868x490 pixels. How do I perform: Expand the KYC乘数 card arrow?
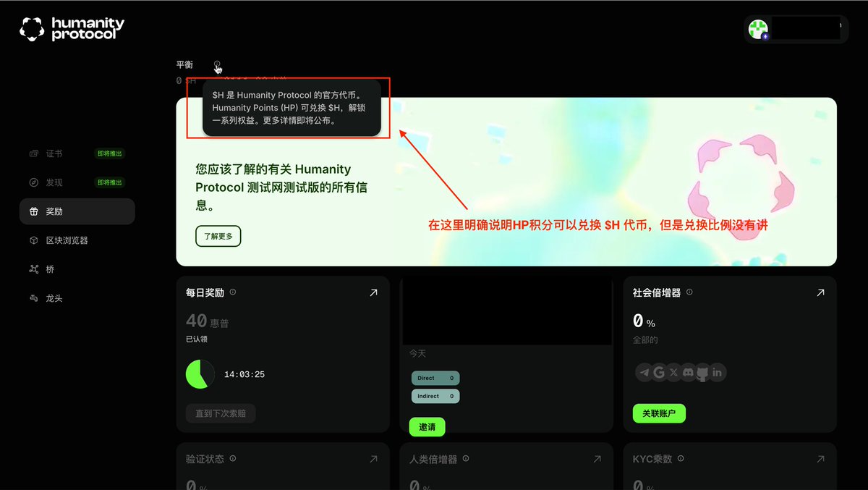pyautogui.click(x=820, y=460)
